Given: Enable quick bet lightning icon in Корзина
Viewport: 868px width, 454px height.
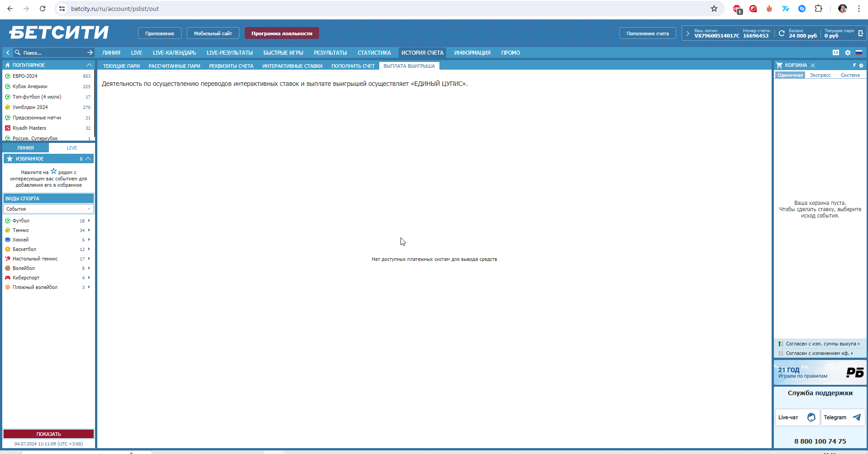Looking at the screenshot, I should [854, 66].
